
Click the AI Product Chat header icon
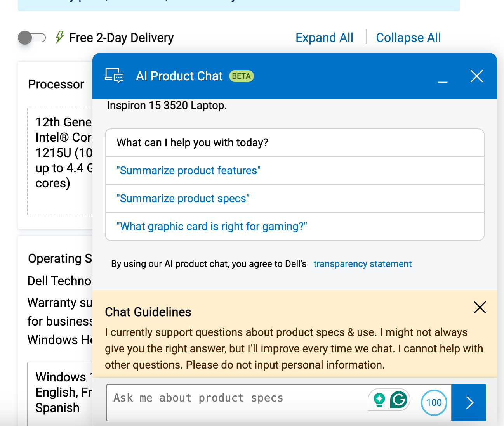pyautogui.click(x=114, y=76)
